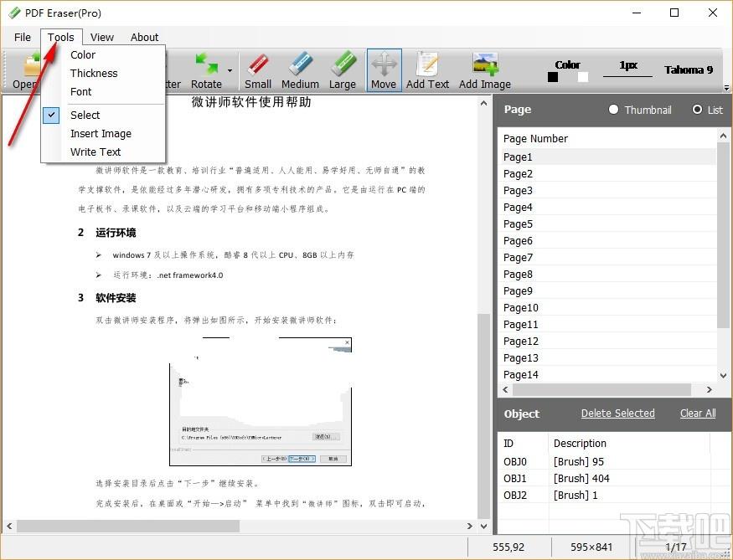Click the document vertical scrollbar thumb
This screenshot has width=733, height=560.
pos(484,416)
